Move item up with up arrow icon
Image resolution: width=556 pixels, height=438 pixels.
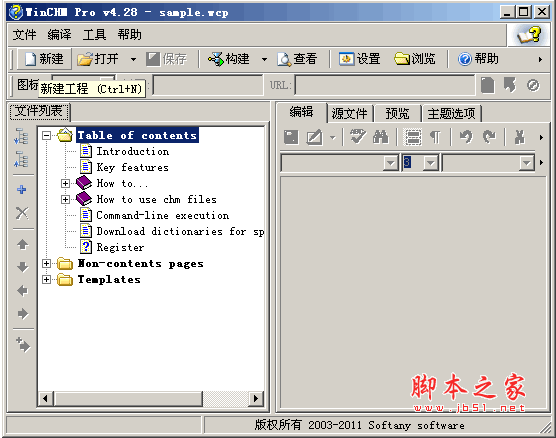23,244
